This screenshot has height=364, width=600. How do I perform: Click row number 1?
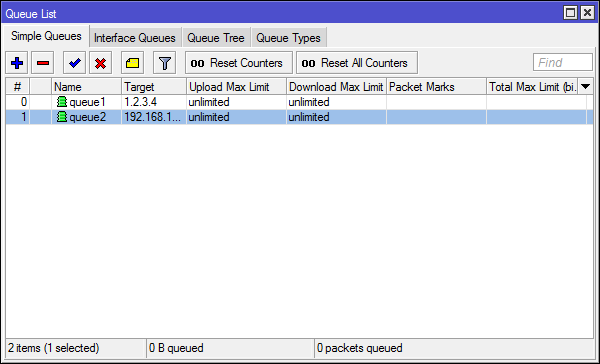point(24,117)
